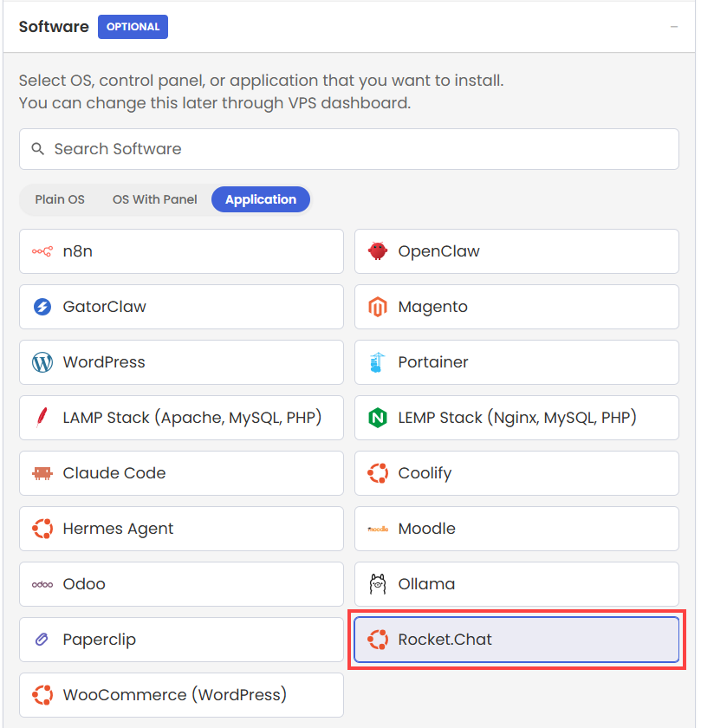Click the Coolify circular icon

pyautogui.click(x=378, y=473)
